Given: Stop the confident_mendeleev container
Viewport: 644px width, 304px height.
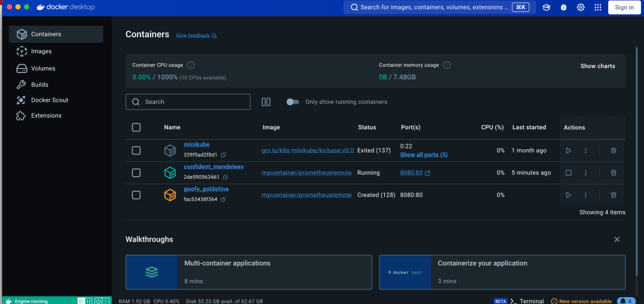Looking at the screenshot, I should coord(568,172).
